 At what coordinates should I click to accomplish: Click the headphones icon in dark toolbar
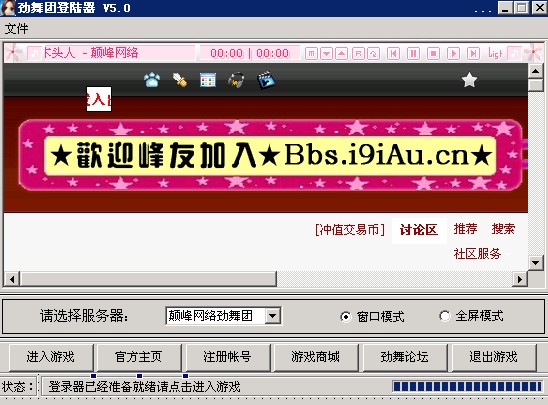coord(236,80)
